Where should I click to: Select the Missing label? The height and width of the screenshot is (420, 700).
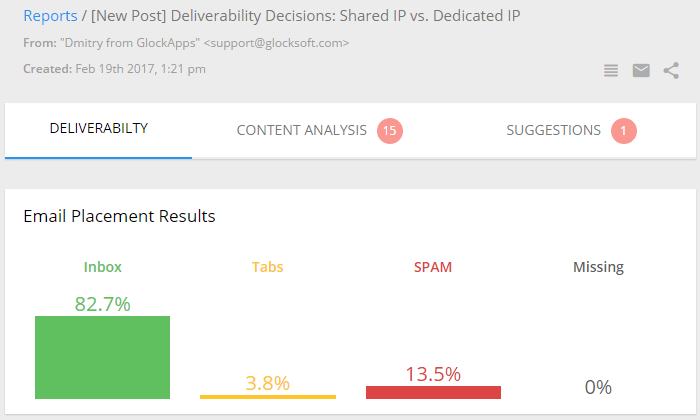tap(598, 267)
